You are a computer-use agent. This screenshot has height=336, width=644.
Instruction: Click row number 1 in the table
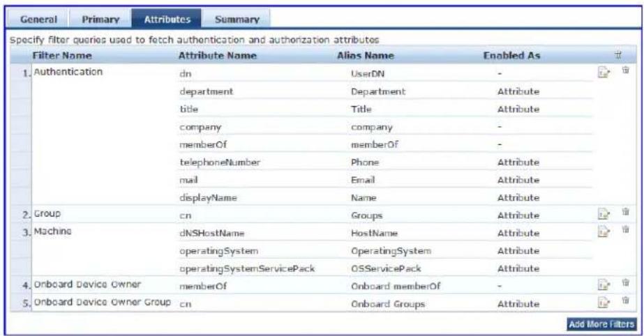point(27,73)
